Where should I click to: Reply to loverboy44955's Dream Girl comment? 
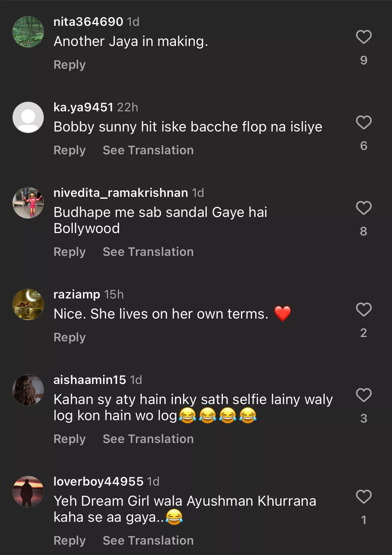(70, 541)
